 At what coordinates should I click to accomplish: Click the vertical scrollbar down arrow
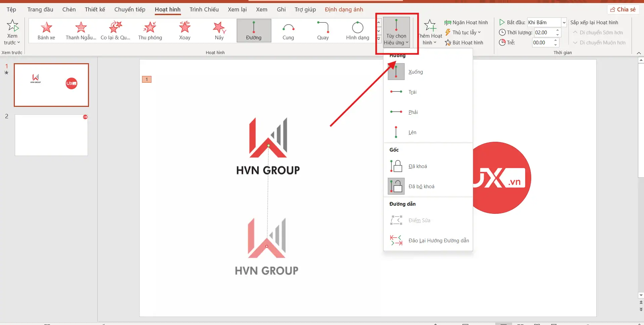click(641, 295)
